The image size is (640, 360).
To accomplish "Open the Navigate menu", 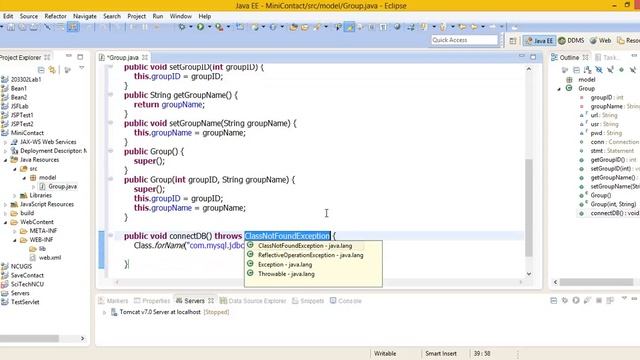I will 85,16.
